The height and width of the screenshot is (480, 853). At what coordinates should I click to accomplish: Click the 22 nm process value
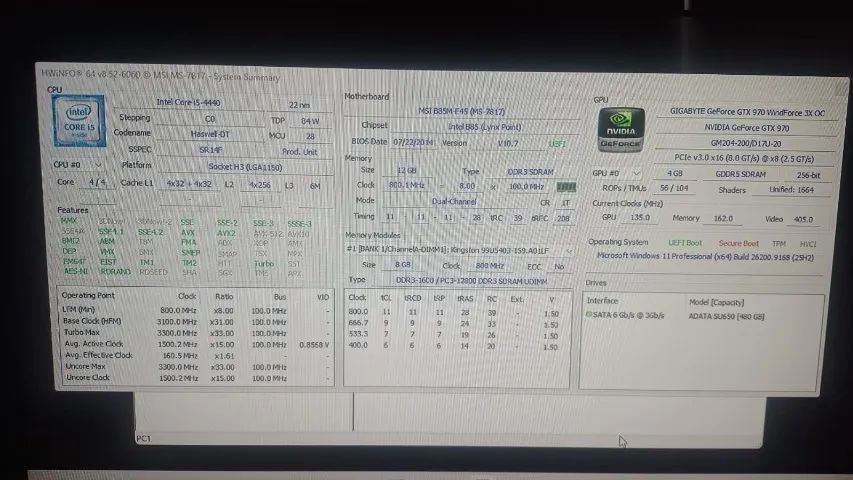point(300,105)
